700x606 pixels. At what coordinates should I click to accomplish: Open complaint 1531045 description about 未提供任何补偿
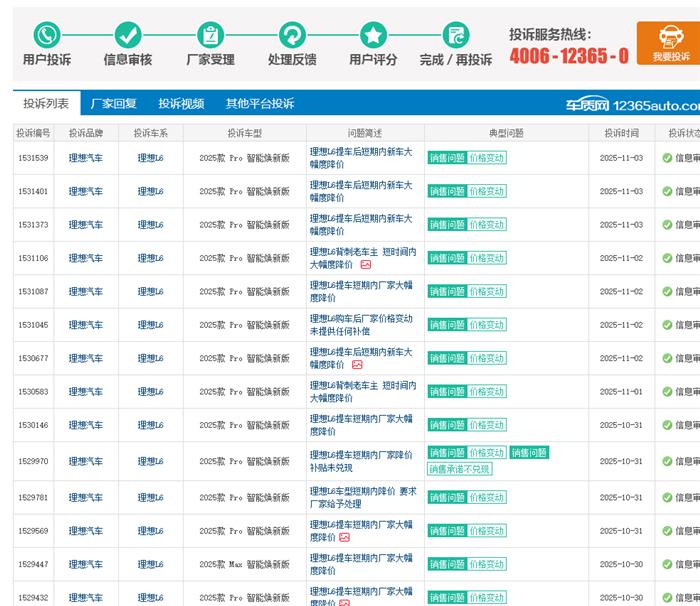(360, 325)
